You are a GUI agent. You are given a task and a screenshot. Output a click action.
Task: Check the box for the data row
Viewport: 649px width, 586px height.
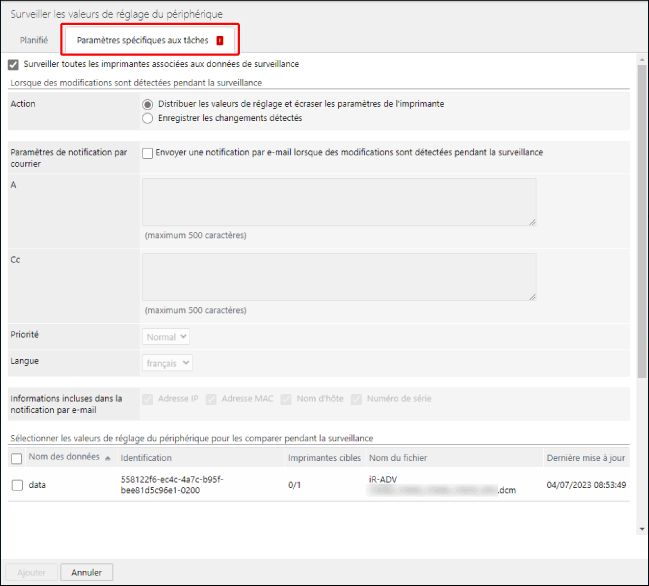(x=17, y=485)
